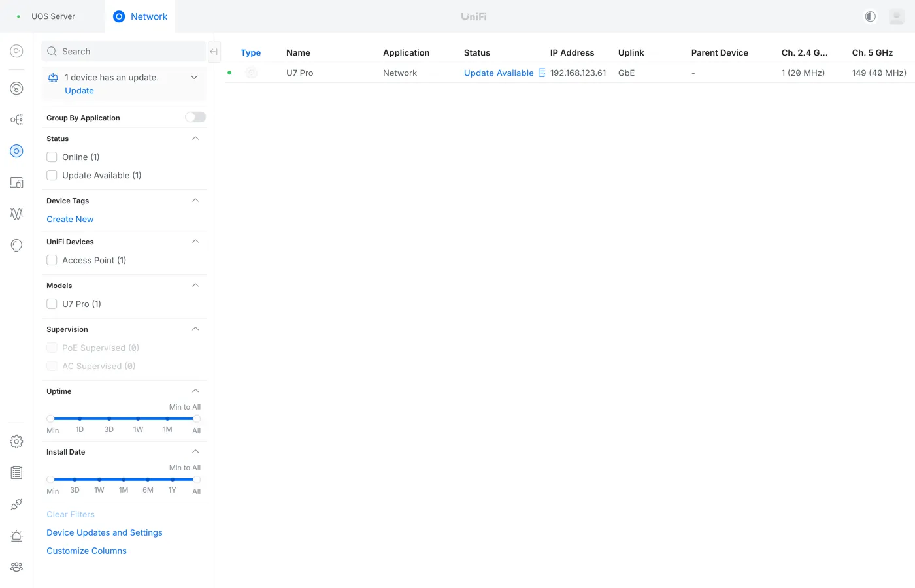Open the Admins and users icon
Image resolution: width=915 pixels, height=588 pixels.
pyautogui.click(x=16, y=567)
